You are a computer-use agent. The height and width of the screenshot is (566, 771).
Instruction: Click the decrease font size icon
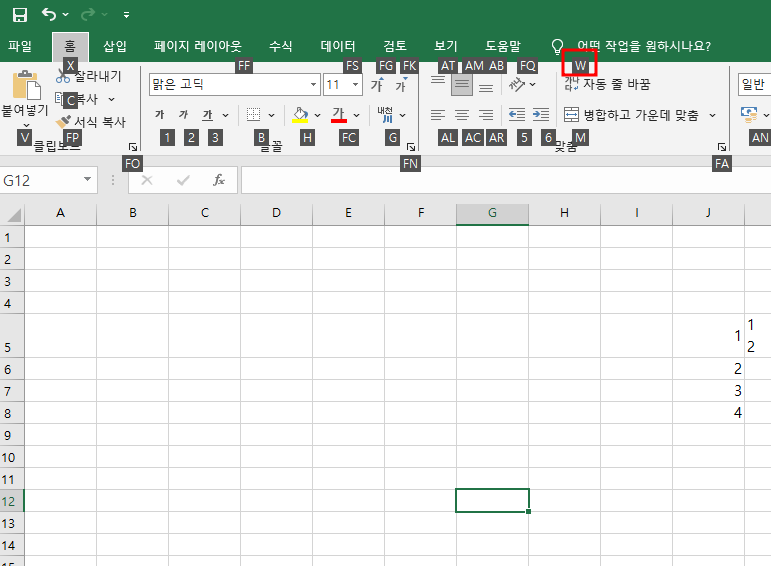click(401, 85)
